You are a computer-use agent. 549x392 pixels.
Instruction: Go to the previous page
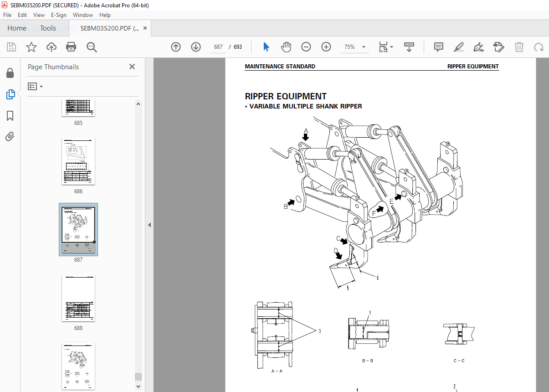pos(176,47)
